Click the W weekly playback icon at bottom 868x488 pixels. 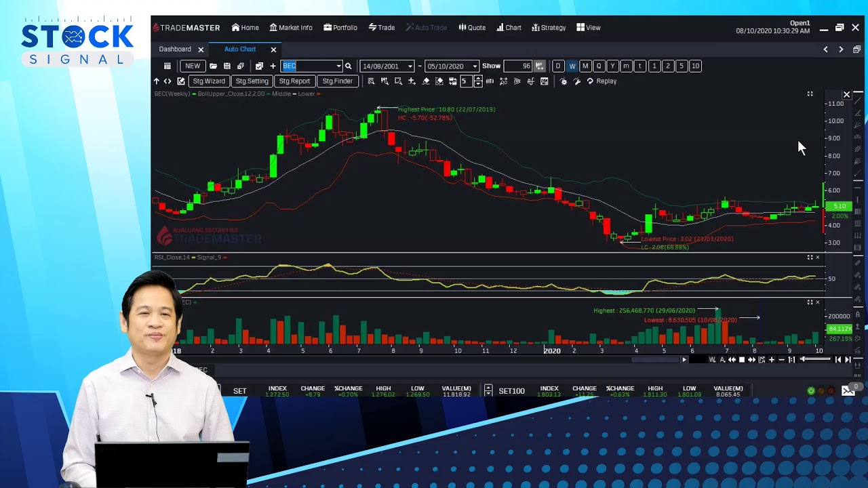(712, 360)
